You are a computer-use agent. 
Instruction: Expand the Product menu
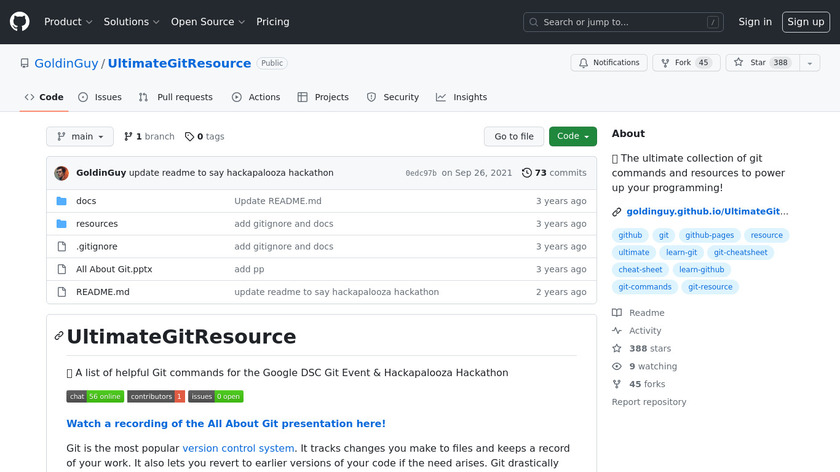pyautogui.click(x=68, y=22)
